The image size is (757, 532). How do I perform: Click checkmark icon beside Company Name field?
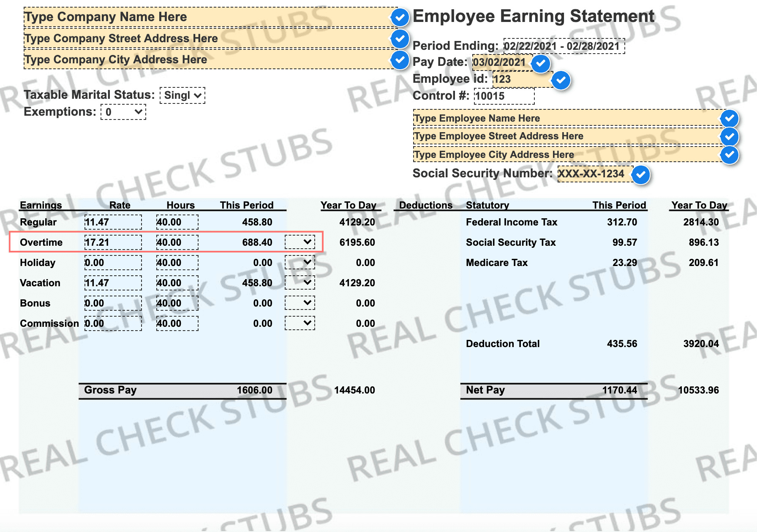click(400, 18)
